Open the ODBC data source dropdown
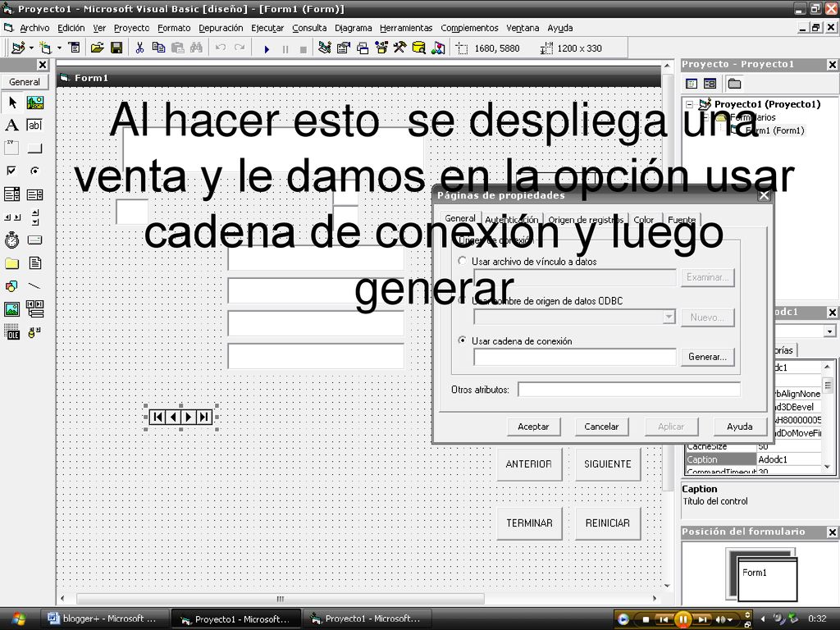 point(669,317)
